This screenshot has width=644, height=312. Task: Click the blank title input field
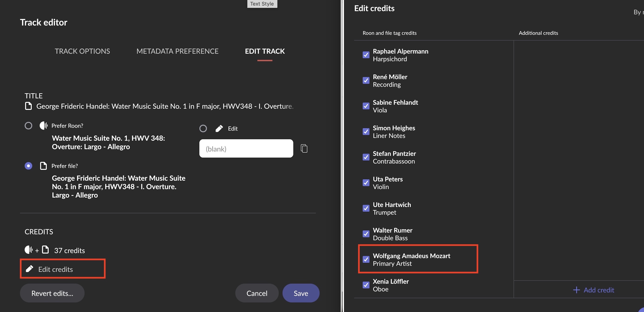pos(246,149)
